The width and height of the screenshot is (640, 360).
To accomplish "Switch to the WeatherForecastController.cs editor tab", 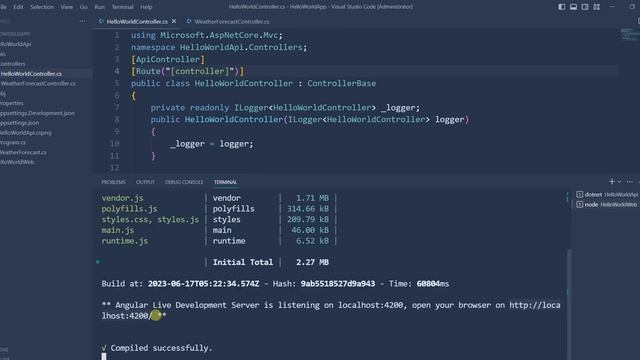I will [x=232, y=22].
